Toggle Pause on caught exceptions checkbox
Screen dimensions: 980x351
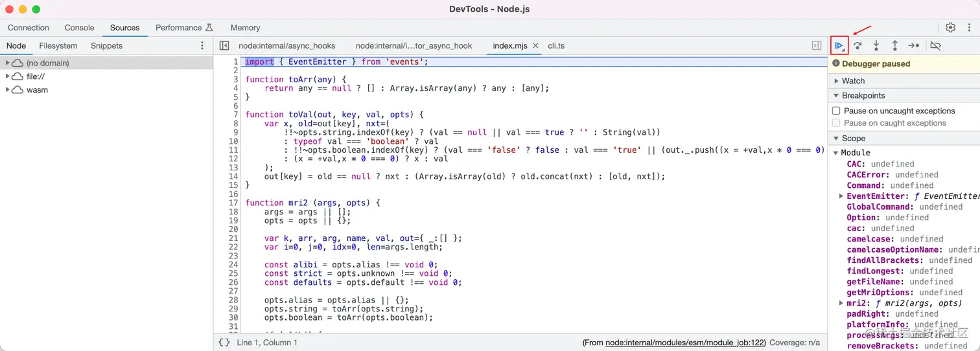pyautogui.click(x=836, y=123)
